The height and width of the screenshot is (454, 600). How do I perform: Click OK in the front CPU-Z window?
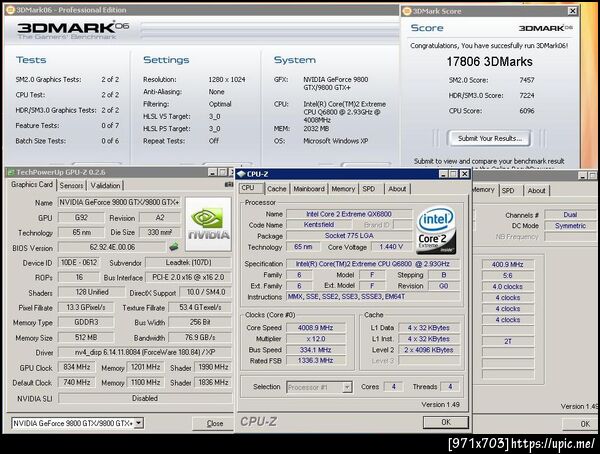coord(446,422)
